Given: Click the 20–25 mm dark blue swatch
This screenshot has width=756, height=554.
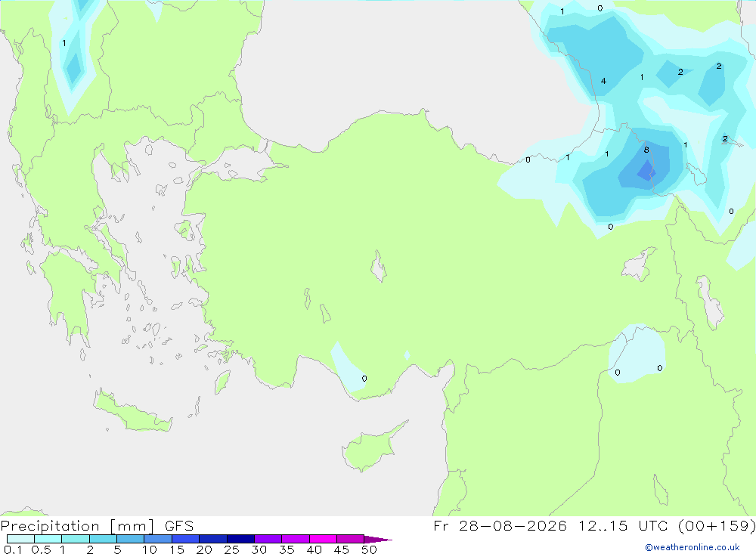Looking at the screenshot, I should [x=213, y=539].
